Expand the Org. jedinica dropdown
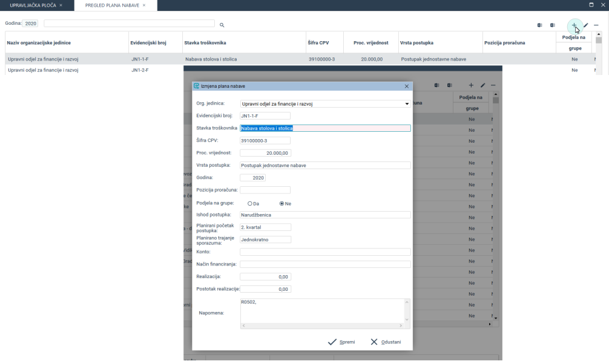The height and width of the screenshot is (364, 609). (x=407, y=104)
